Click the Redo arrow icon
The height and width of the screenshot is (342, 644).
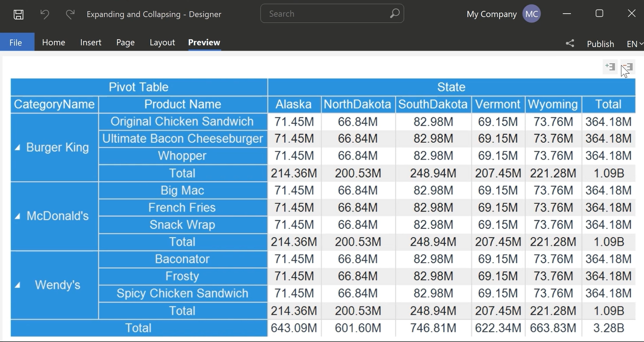[x=70, y=14]
